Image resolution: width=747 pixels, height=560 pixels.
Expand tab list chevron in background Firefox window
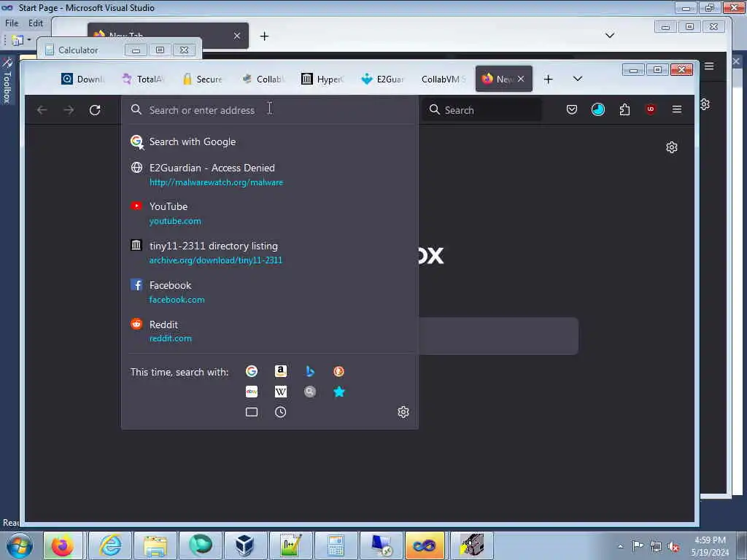609,35
